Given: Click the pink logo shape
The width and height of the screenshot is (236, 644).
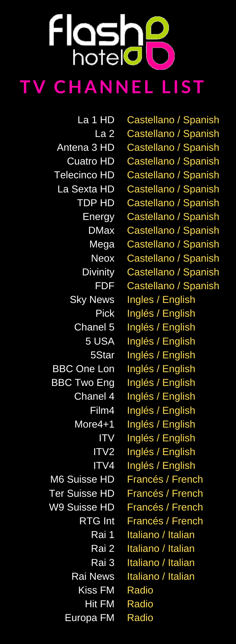Looking at the screenshot, I should pos(160,56).
